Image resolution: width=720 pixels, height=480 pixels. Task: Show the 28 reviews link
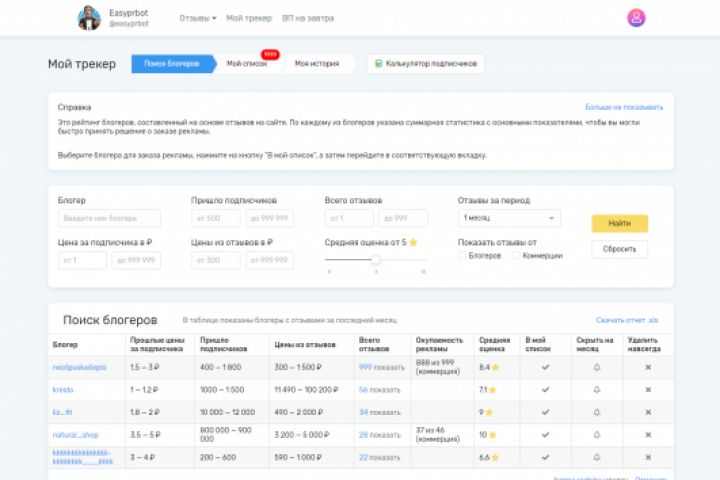coord(379,435)
